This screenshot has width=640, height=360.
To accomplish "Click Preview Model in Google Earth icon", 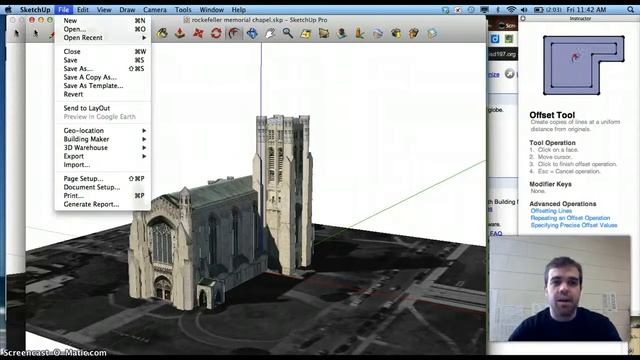I will [x=378, y=33].
